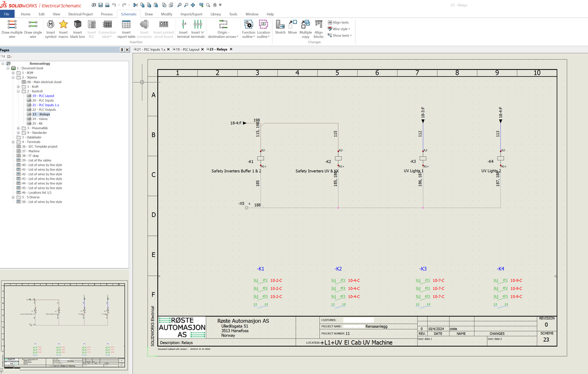Image resolution: width=588 pixels, height=374 pixels.
Task: Click the Align texts button
Action: [338, 22]
